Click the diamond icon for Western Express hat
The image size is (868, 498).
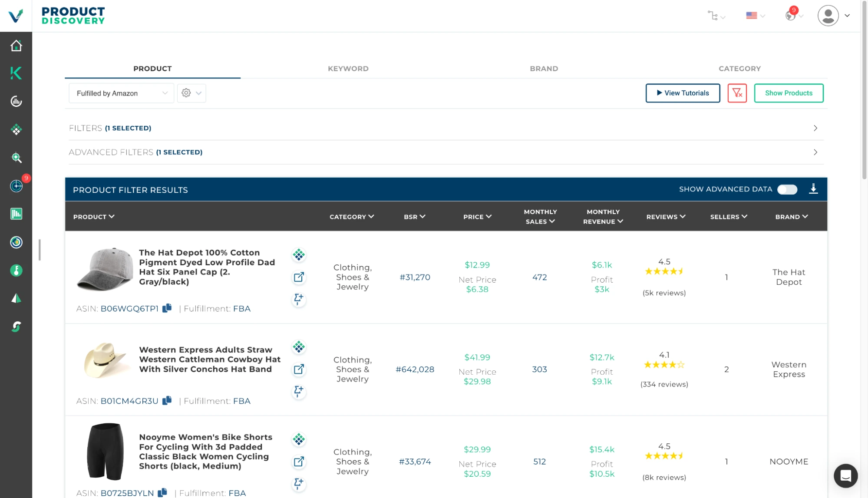tap(299, 347)
